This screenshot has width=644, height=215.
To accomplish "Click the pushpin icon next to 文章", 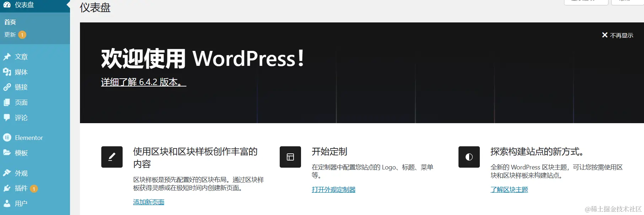I will point(7,57).
